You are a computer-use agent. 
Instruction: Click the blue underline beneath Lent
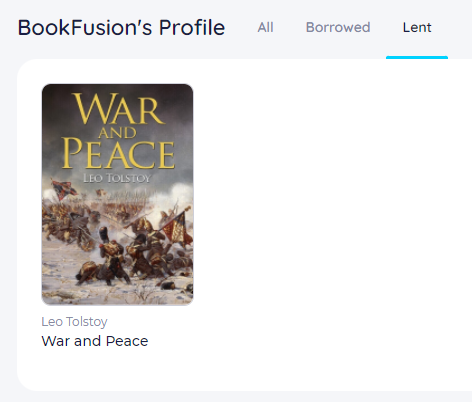click(417, 57)
